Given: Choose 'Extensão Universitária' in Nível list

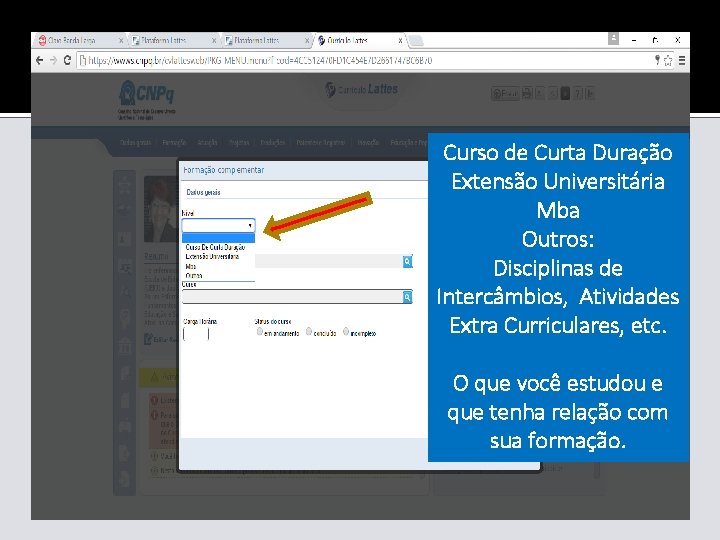Looking at the screenshot, I should [212, 256].
